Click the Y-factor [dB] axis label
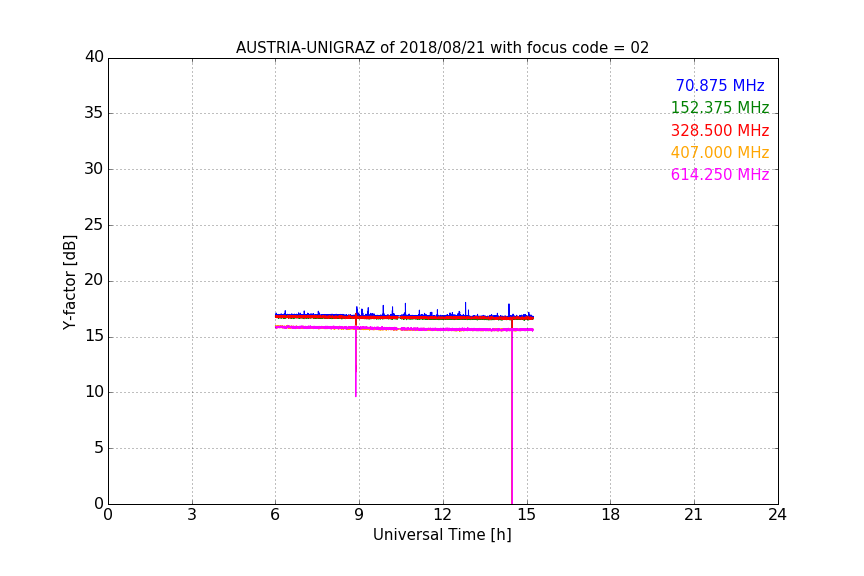Viewport: 864px width, 576px height. [69, 282]
